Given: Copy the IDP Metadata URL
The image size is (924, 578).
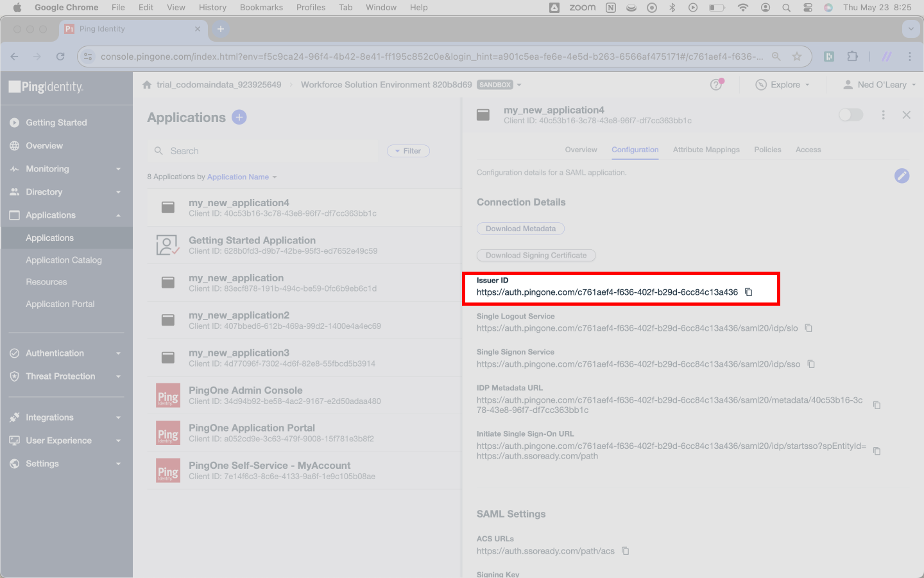Looking at the screenshot, I should [877, 405].
